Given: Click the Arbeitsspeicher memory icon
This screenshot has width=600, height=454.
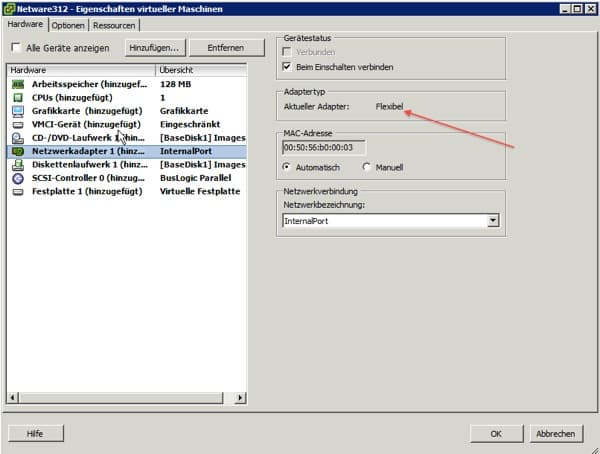Looking at the screenshot, I should 18,84.
